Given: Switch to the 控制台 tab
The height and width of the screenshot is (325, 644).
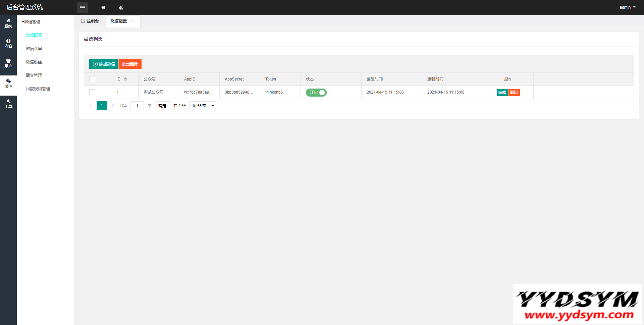Looking at the screenshot, I should pyautogui.click(x=90, y=21).
